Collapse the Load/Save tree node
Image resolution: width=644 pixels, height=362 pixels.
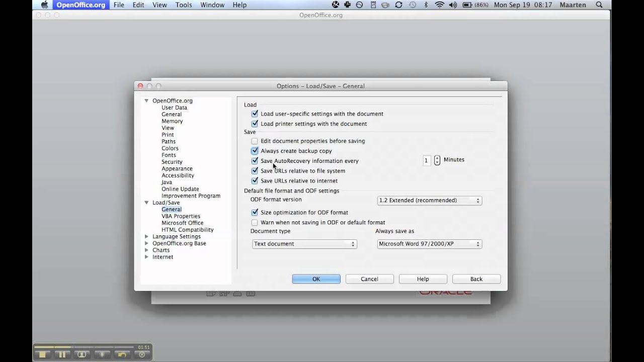coord(146,203)
